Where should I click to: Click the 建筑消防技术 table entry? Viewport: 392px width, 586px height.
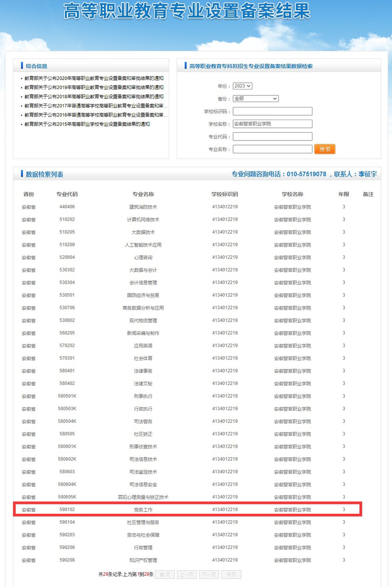(143, 207)
